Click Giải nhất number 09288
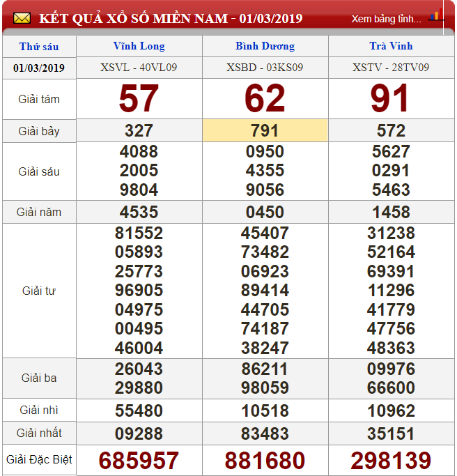The image size is (457, 476). [x=139, y=433]
